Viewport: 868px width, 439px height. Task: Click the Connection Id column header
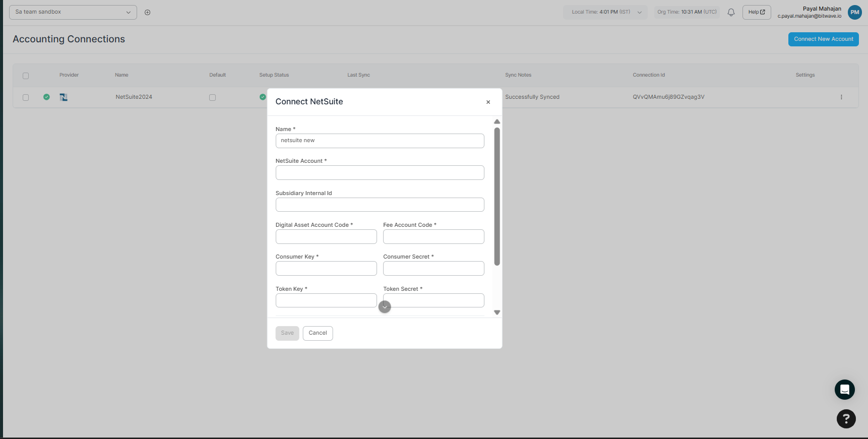tap(649, 75)
